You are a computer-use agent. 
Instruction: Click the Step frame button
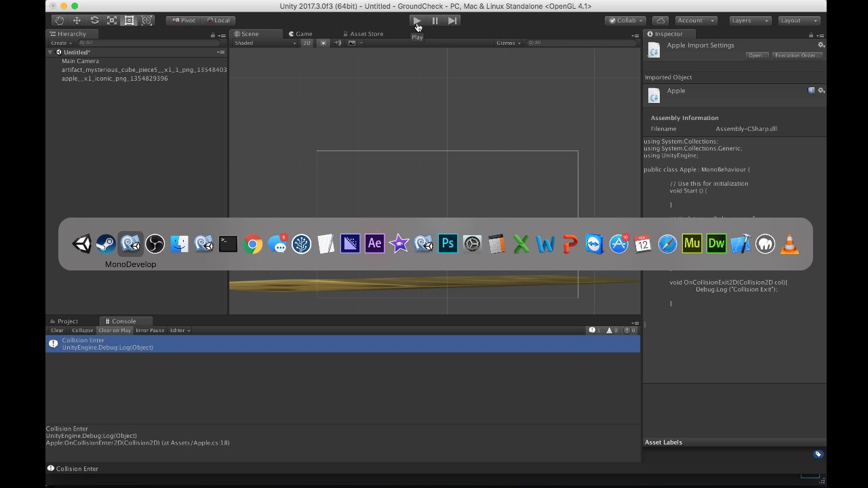click(x=452, y=20)
